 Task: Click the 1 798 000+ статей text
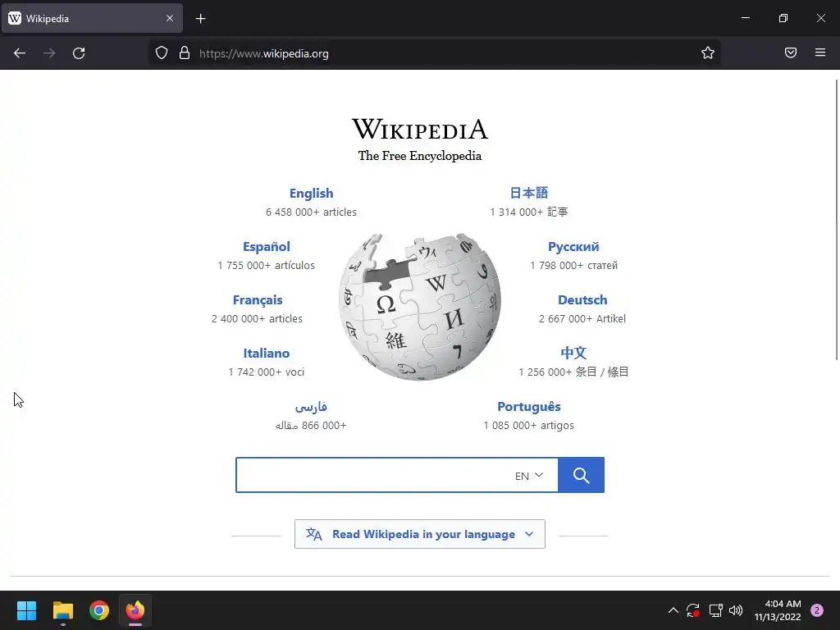[573, 265]
